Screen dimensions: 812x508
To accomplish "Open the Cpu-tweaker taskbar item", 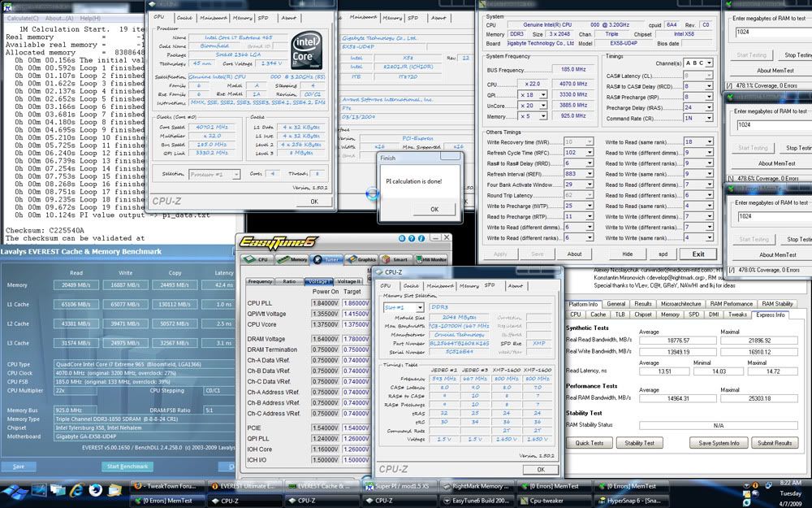I will (554, 501).
